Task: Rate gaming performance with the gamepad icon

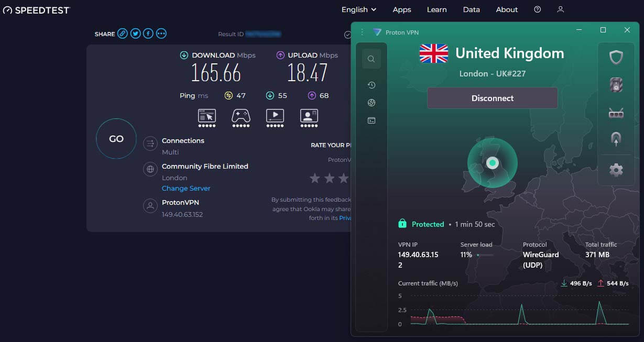Action: coord(241,116)
